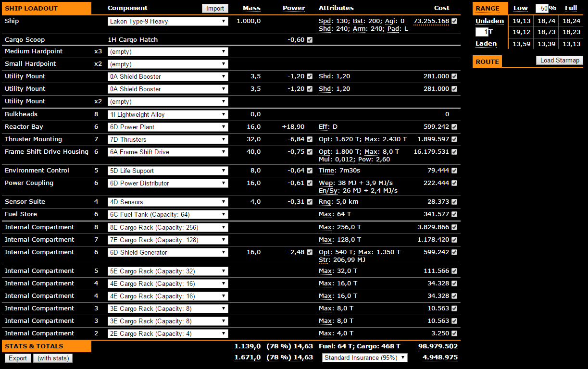Toggle Thrusters power checkbox
Image resolution: width=588 pixels, height=369 pixels.
[x=310, y=139]
